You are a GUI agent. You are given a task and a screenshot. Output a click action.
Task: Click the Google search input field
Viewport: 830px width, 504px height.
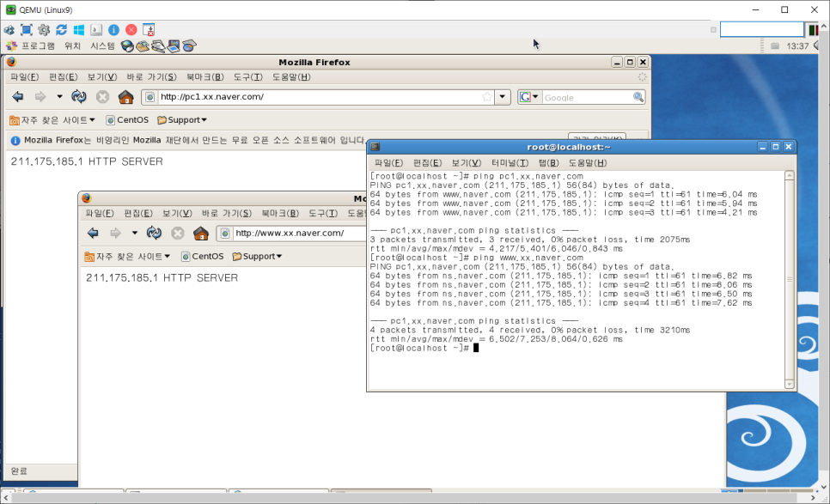(x=587, y=97)
